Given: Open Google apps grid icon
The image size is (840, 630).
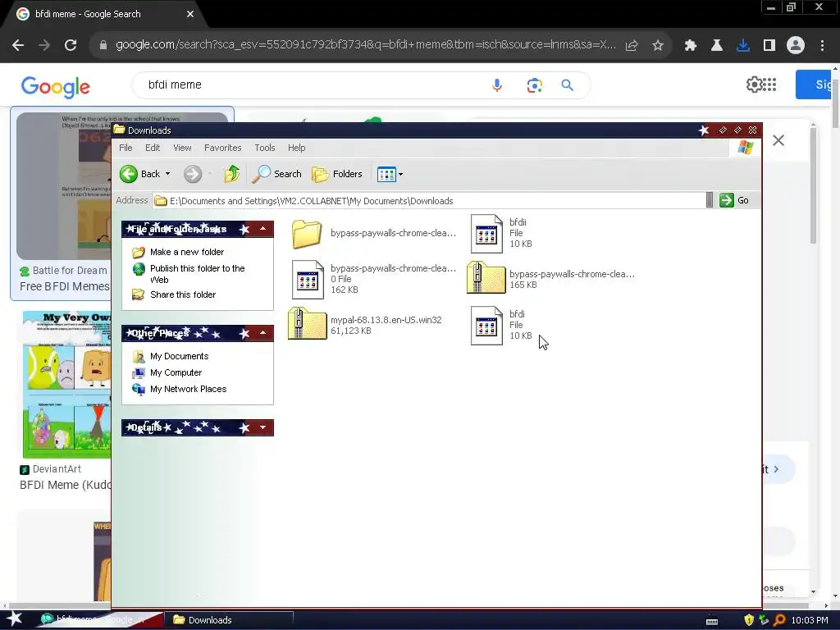Looking at the screenshot, I should (x=769, y=84).
